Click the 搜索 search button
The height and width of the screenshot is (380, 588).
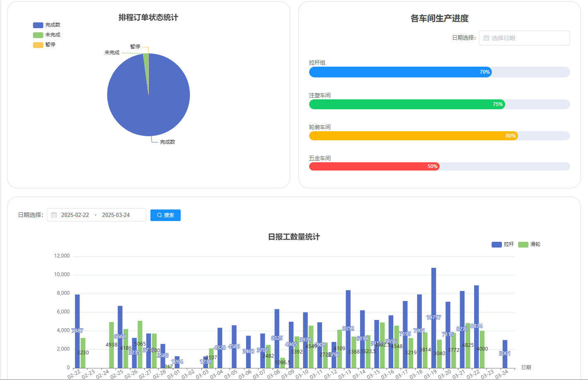(x=165, y=215)
